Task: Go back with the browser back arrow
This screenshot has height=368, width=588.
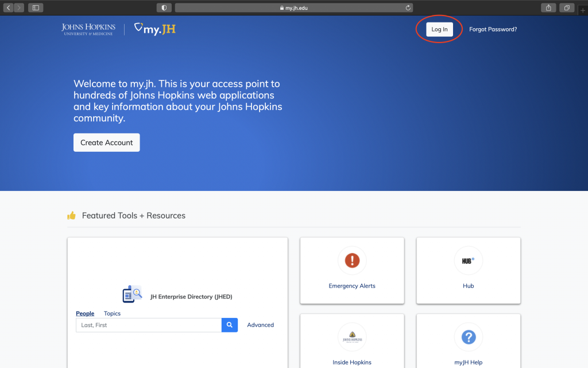Action: point(8,7)
